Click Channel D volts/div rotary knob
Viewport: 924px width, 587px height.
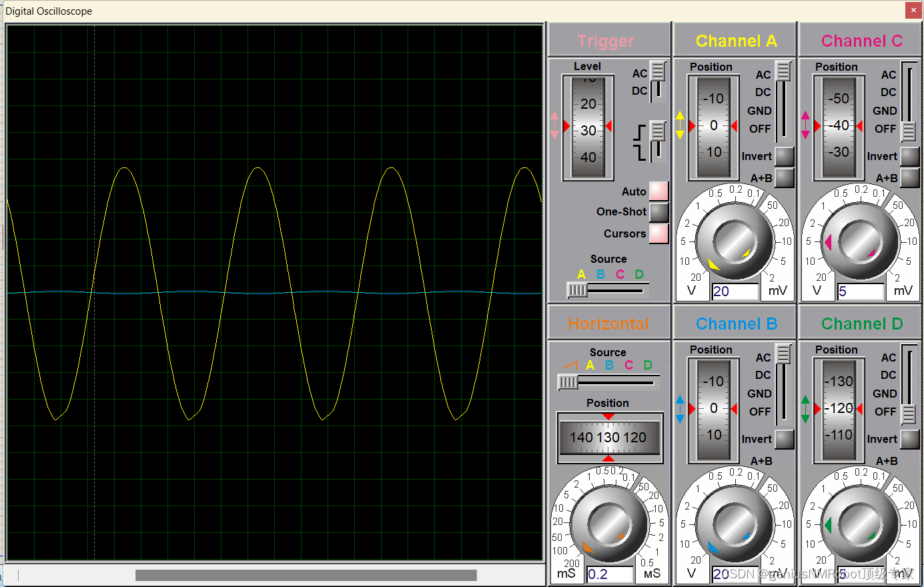[859, 524]
